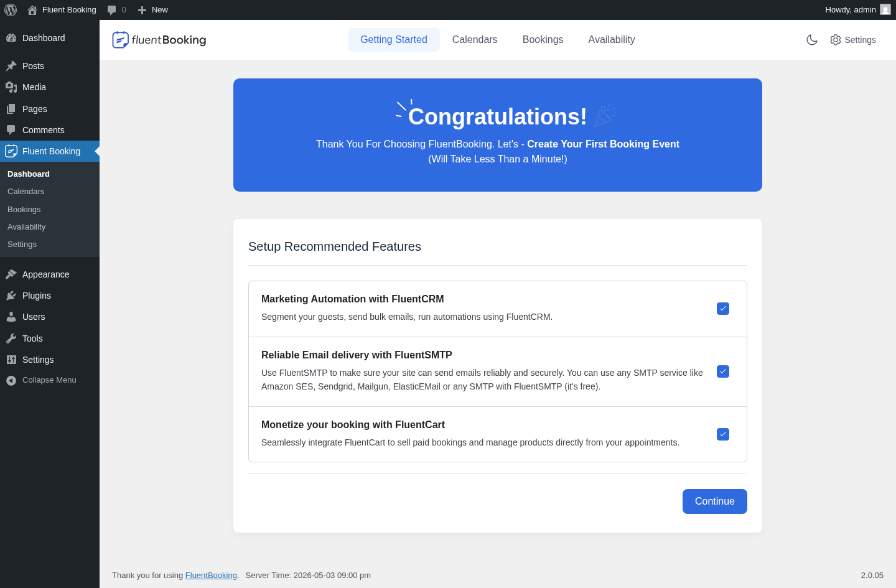Click the WordPress logo icon

coord(11,10)
